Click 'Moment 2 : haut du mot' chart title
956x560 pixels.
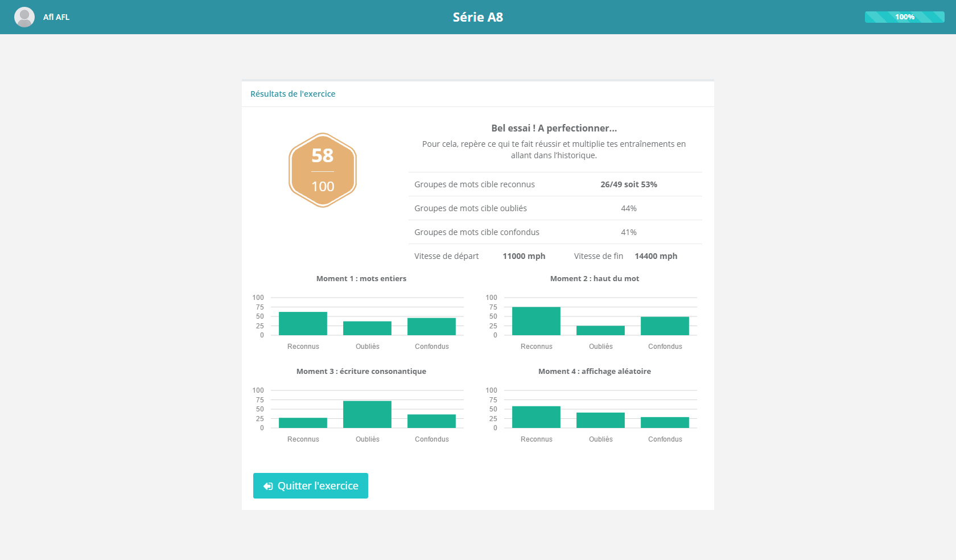(595, 278)
